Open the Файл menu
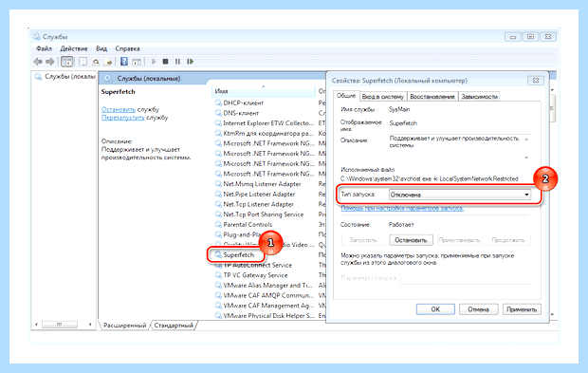The height and width of the screenshot is (373, 588). (44, 48)
